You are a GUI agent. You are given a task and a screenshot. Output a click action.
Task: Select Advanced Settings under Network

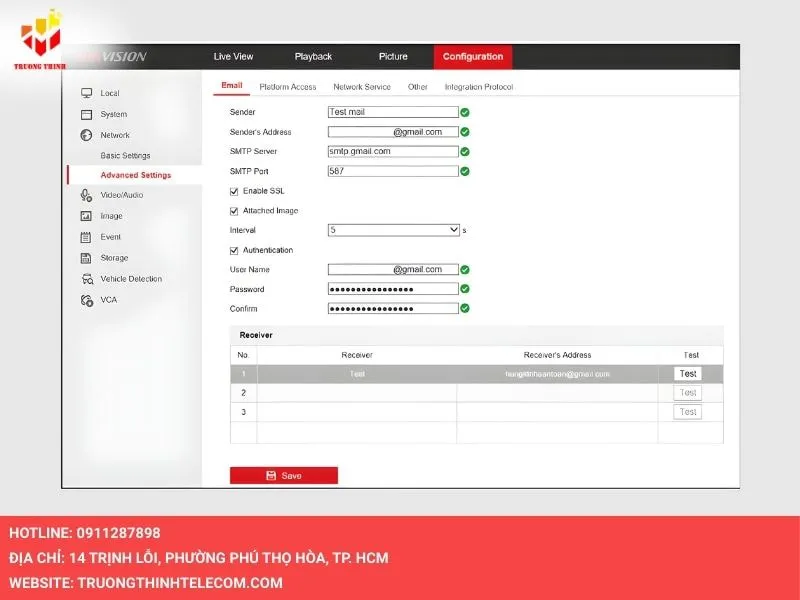point(135,175)
